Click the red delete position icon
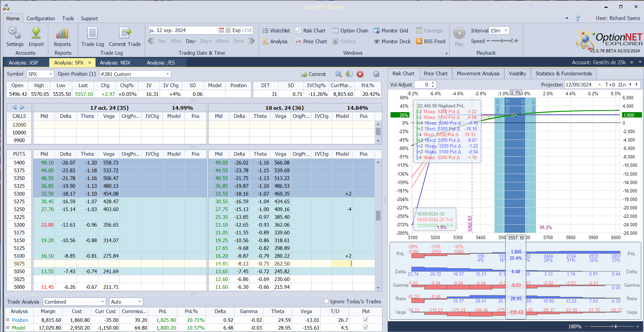The height and width of the screenshot is (332, 644). (360, 74)
